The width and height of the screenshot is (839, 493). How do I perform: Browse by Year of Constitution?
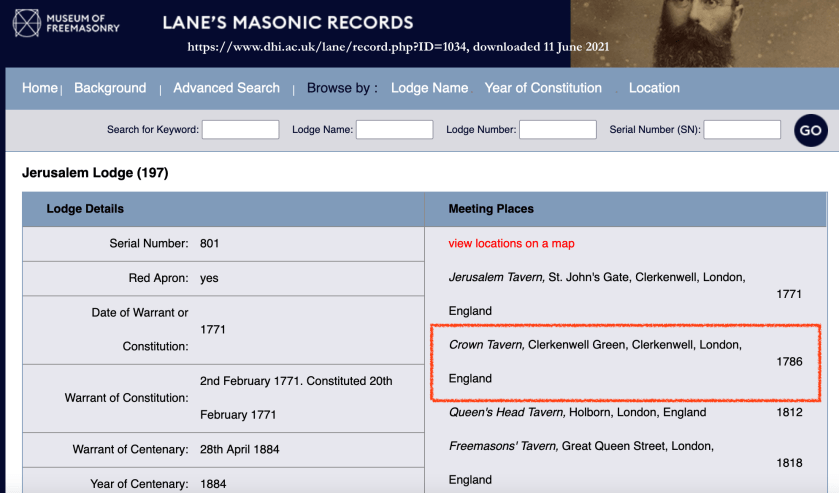click(543, 88)
